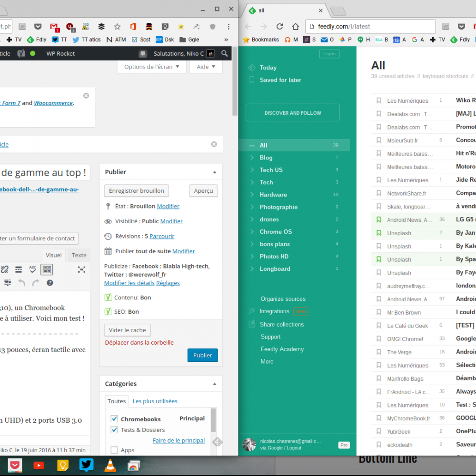This screenshot has width=476, height=476.
Task: Uncheck the Tests & Dossiers category checkbox
Action: [114, 430]
